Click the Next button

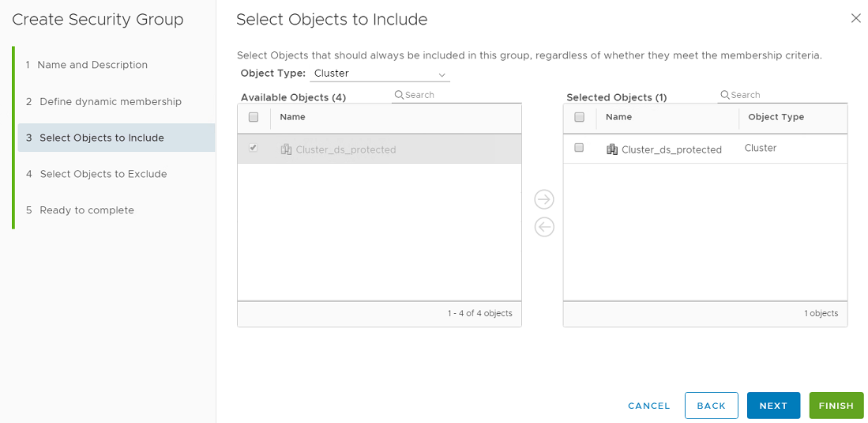click(773, 406)
